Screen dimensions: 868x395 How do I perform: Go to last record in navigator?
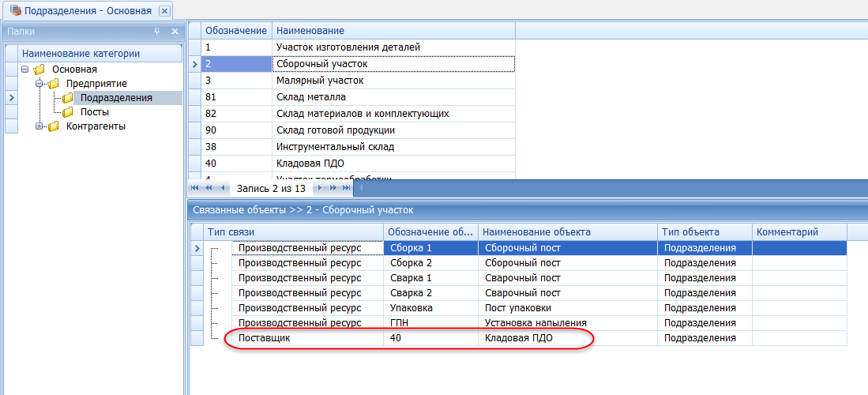pyautogui.click(x=347, y=188)
